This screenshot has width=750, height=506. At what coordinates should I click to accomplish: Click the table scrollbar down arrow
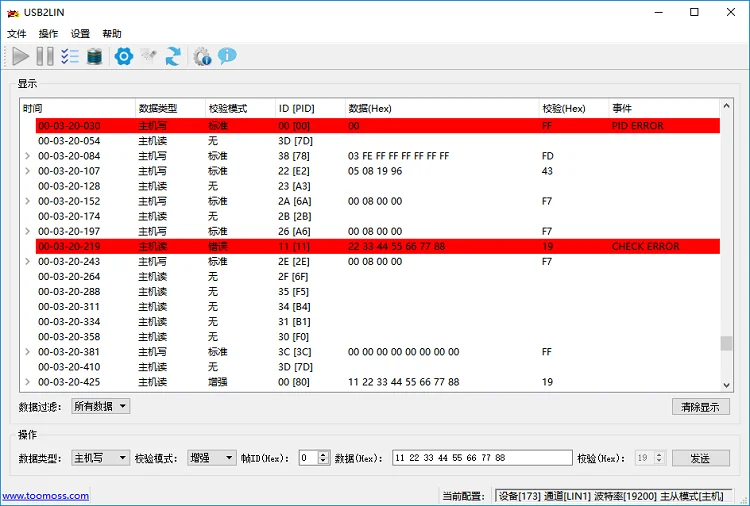click(727, 385)
